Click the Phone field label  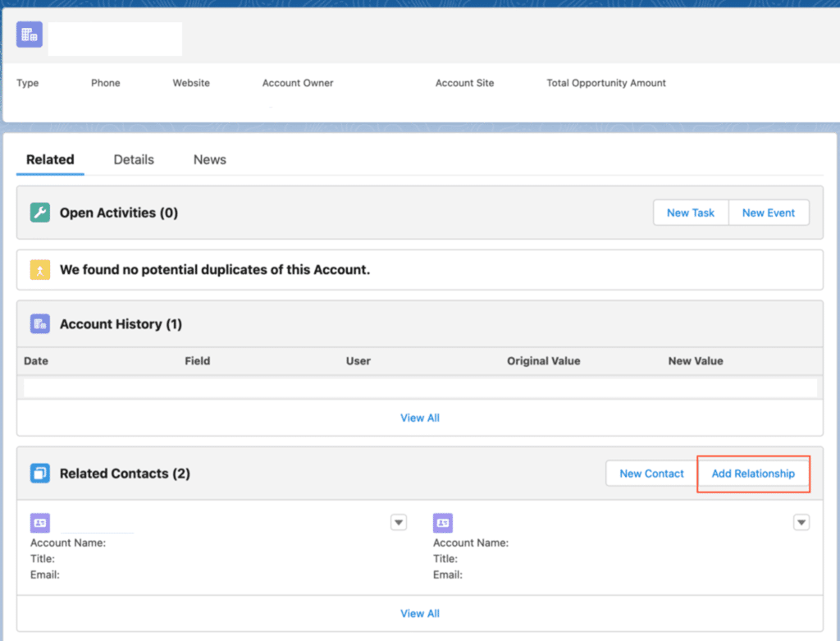(106, 83)
